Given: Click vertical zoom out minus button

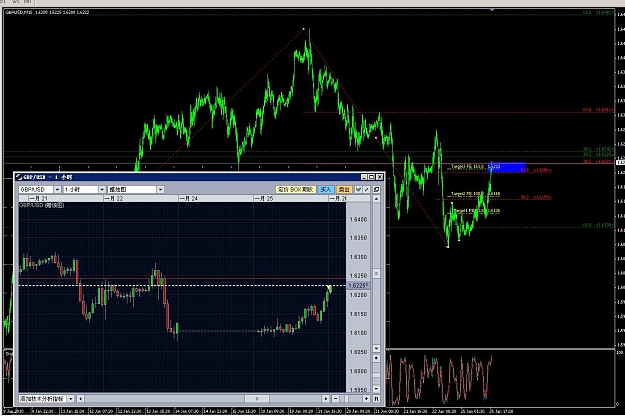Looking at the screenshot, I should (x=376, y=389).
